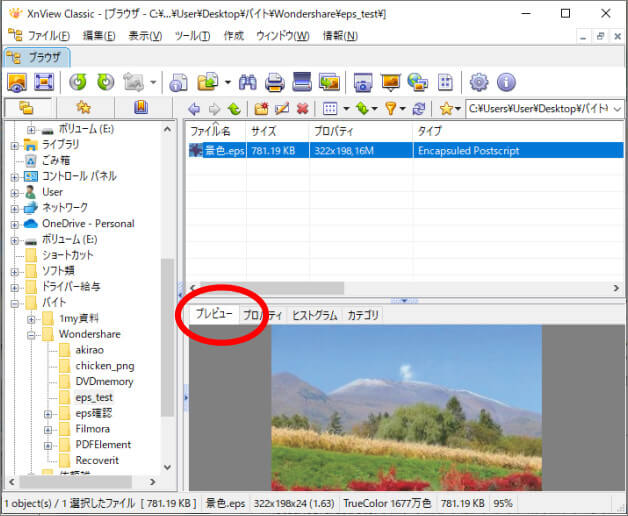Open the sort order dropdown arrow
The image size is (628, 516).
click(x=374, y=109)
